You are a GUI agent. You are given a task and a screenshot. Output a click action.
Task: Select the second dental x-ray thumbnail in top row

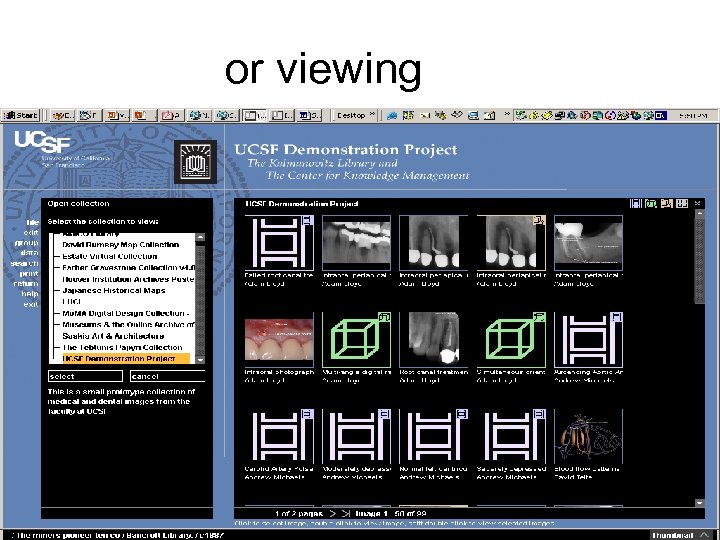(357, 243)
